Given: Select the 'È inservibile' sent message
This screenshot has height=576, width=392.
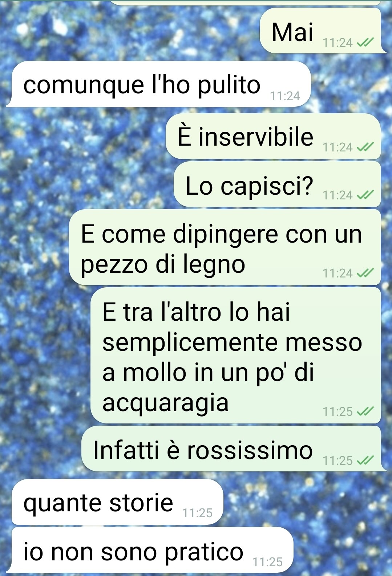Looking at the screenshot, I should point(273,136).
